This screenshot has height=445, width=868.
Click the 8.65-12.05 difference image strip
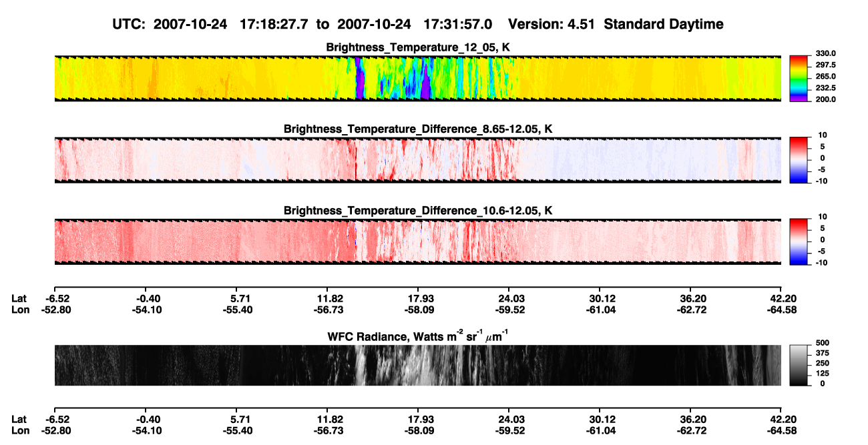pyautogui.click(x=417, y=160)
